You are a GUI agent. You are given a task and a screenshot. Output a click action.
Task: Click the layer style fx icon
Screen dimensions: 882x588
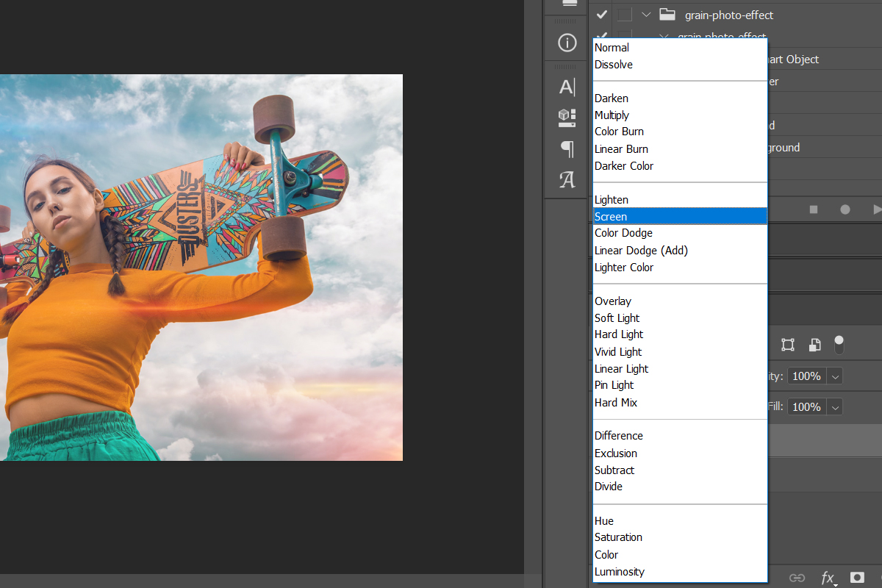[x=828, y=578]
